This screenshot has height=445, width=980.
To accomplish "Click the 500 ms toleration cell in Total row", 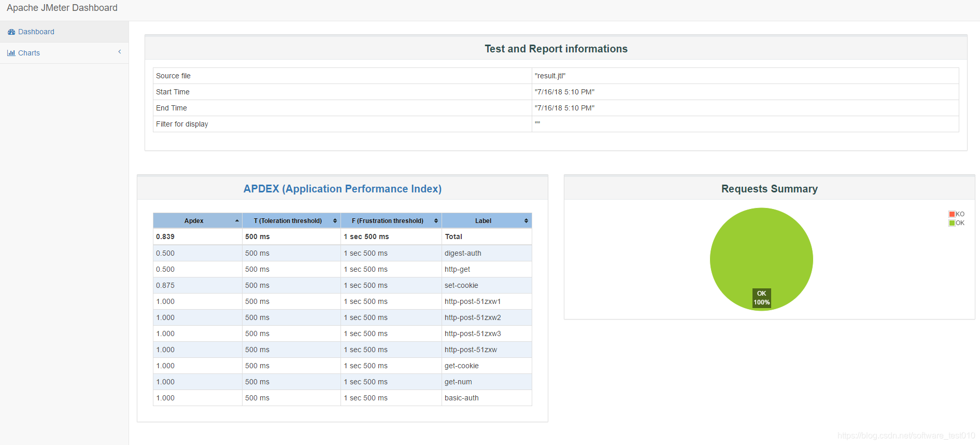I will pyautogui.click(x=291, y=237).
